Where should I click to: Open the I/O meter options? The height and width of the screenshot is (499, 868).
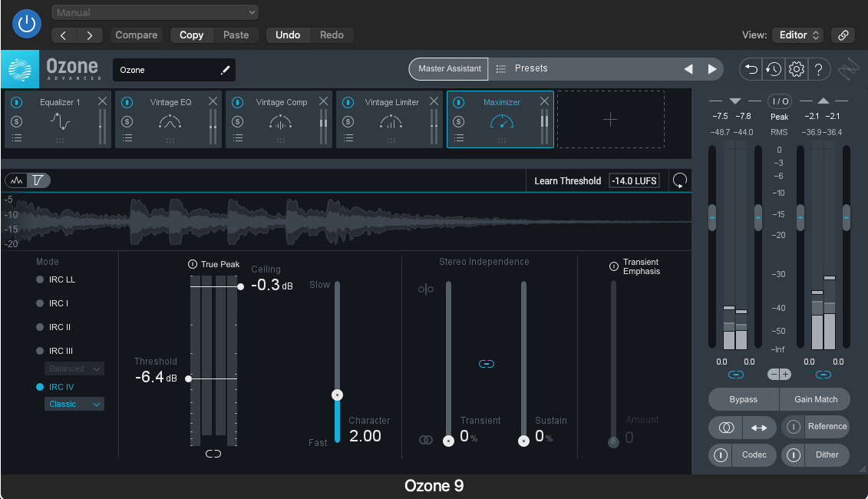click(x=780, y=101)
